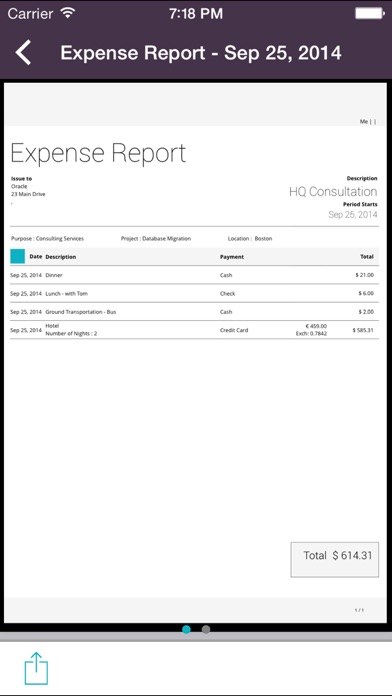Select the 'Lunch - with Tom' entry
Screen dimensions: 392x696
pyautogui.click(x=67, y=293)
